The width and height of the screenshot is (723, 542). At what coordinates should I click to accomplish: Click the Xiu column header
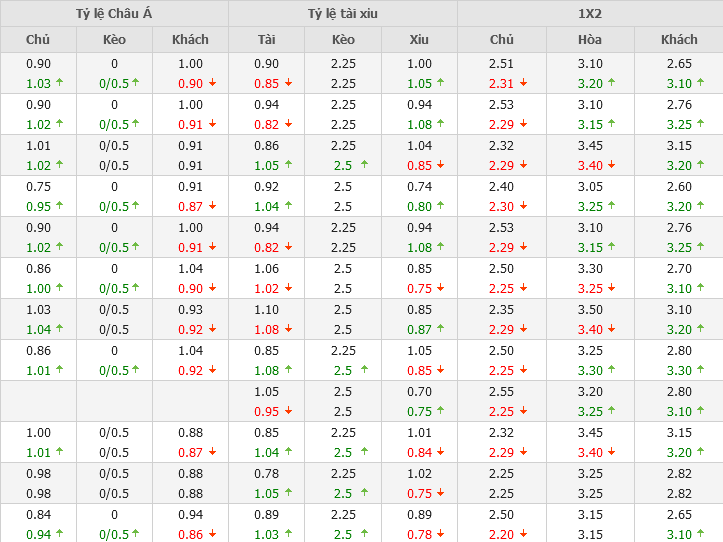(x=419, y=39)
